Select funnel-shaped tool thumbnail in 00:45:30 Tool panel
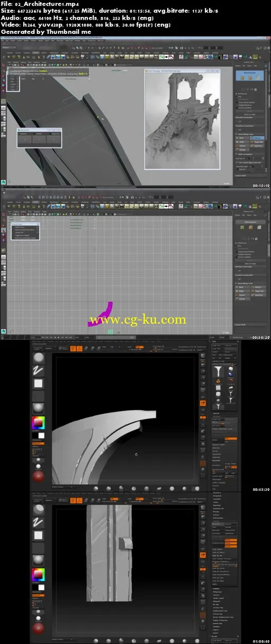Viewport: 271px width, 644px height. (218, 371)
